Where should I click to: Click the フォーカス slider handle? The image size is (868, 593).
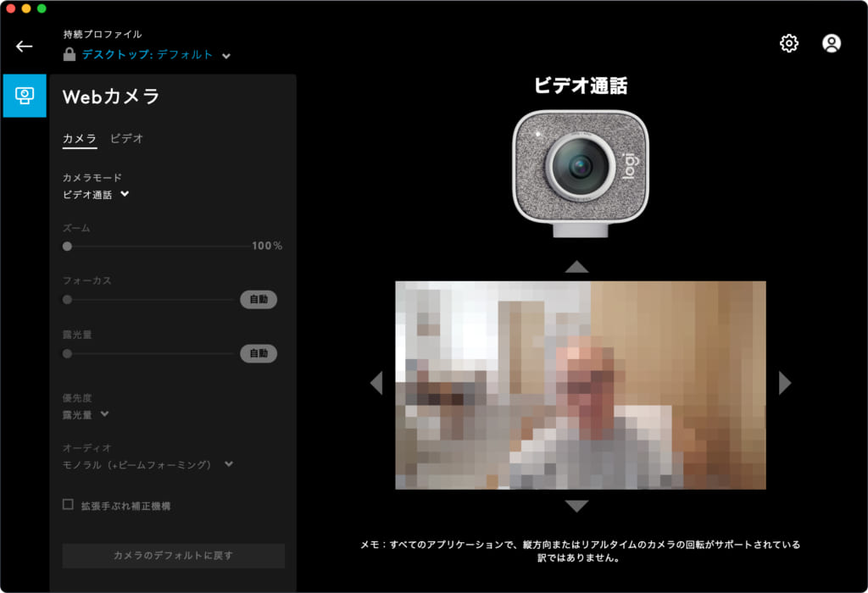point(68,300)
